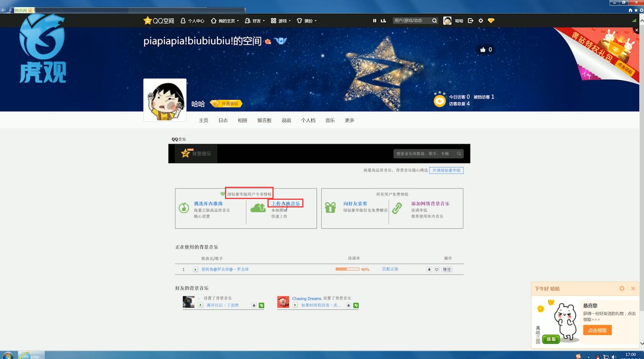Click the green 领取 button
This screenshot has width=644, height=359.
551,339
